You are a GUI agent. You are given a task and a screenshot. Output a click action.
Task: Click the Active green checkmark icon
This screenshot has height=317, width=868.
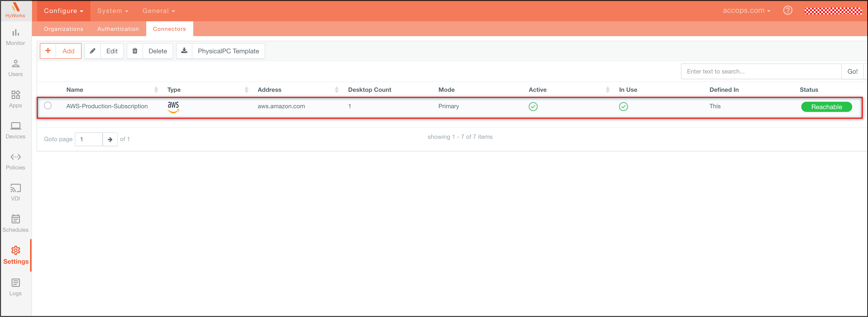(533, 107)
